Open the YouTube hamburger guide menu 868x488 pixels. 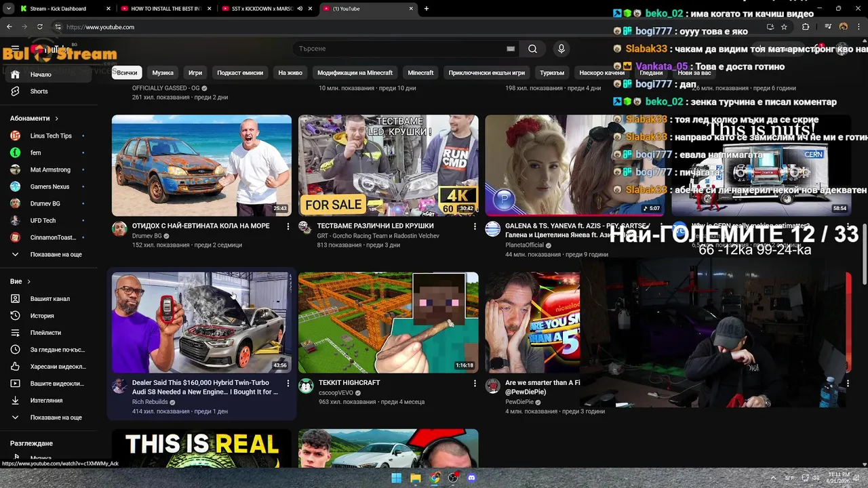click(15, 49)
